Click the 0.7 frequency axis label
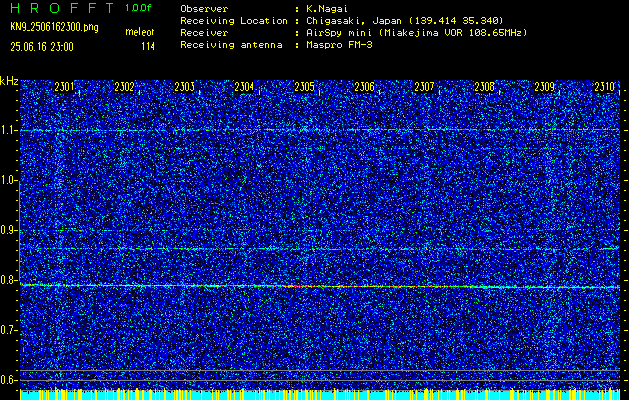 [x=8, y=330]
